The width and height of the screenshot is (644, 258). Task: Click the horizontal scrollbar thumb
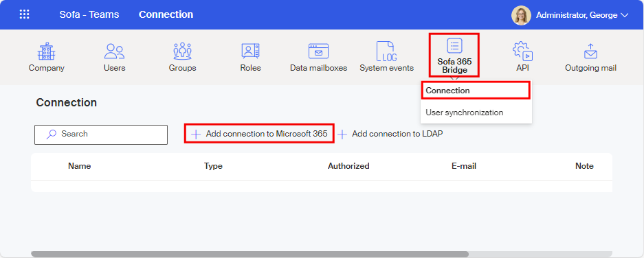249,255
